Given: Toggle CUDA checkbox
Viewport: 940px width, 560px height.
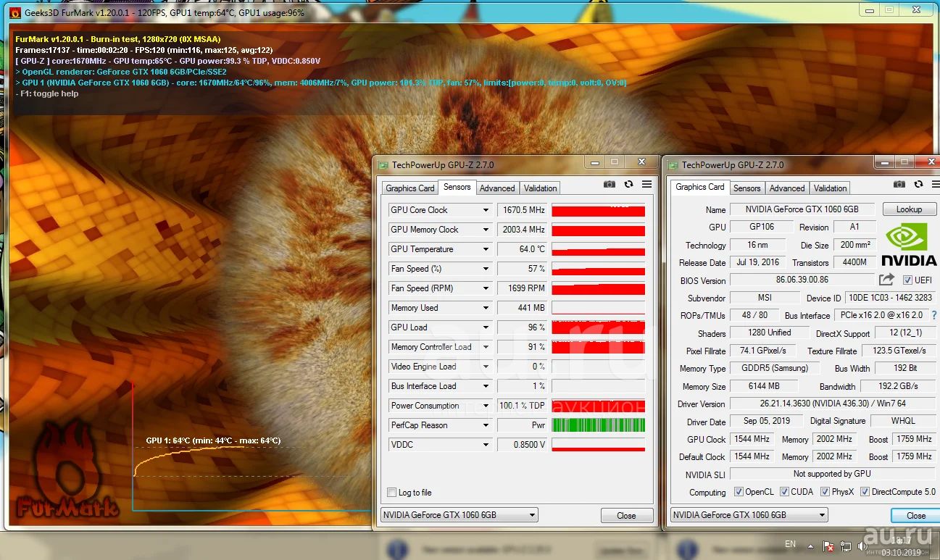Looking at the screenshot, I should pos(784,492).
